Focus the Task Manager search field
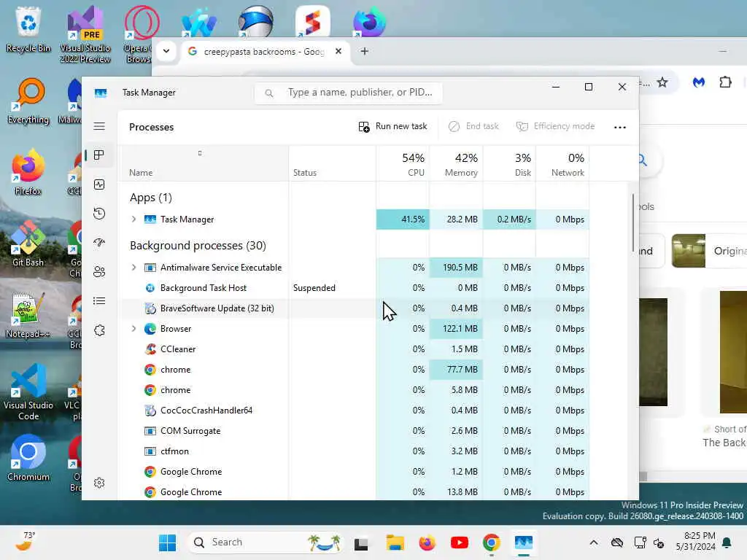Screen dimensions: 747x560 [x=348, y=93]
